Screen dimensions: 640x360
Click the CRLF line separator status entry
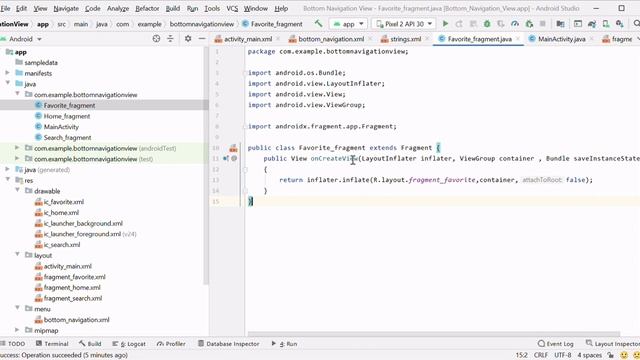point(540,355)
